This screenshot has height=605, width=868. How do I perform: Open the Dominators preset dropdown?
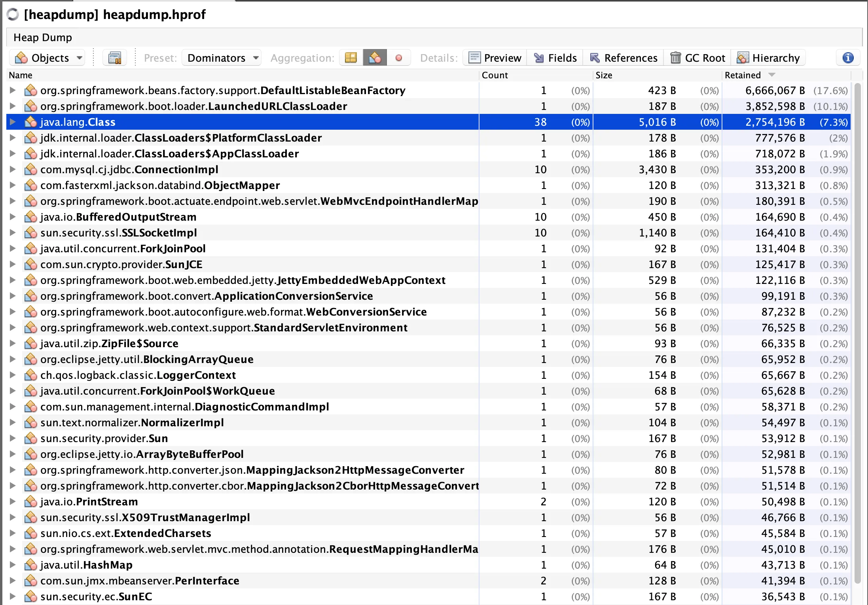coord(222,58)
